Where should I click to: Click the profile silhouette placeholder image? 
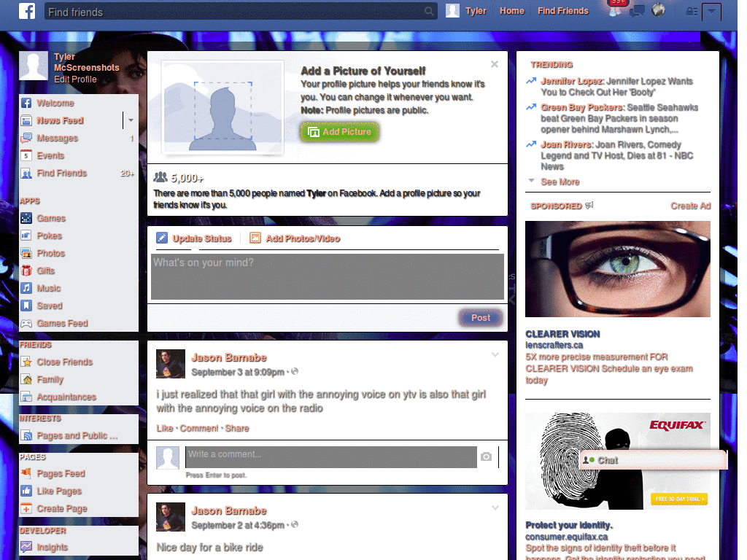222,107
